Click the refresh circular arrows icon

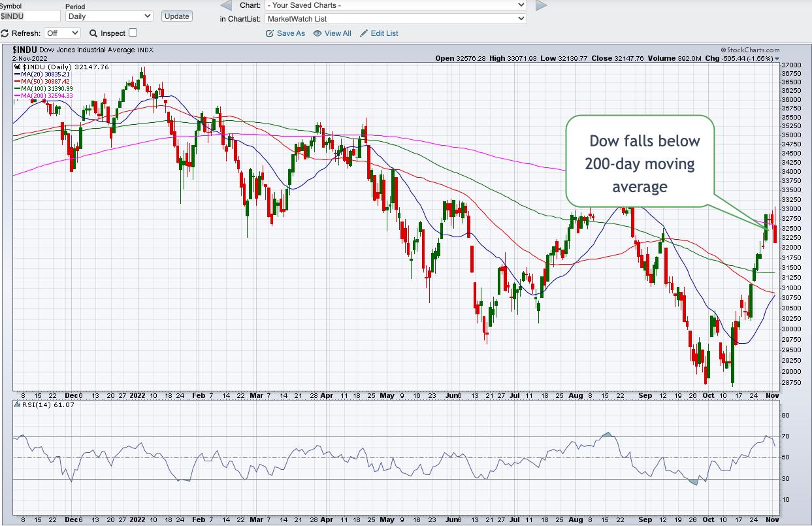[x=5, y=33]
